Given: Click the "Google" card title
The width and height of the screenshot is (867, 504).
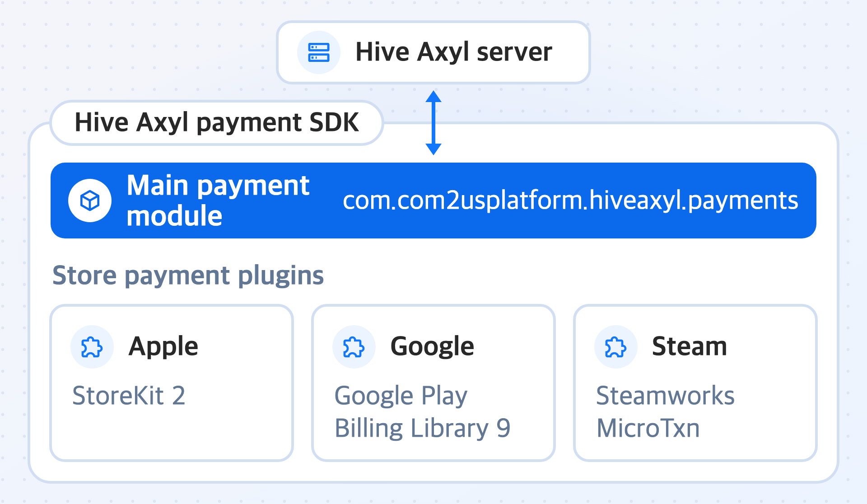Looking at the screenshot, I should (432, 347).
